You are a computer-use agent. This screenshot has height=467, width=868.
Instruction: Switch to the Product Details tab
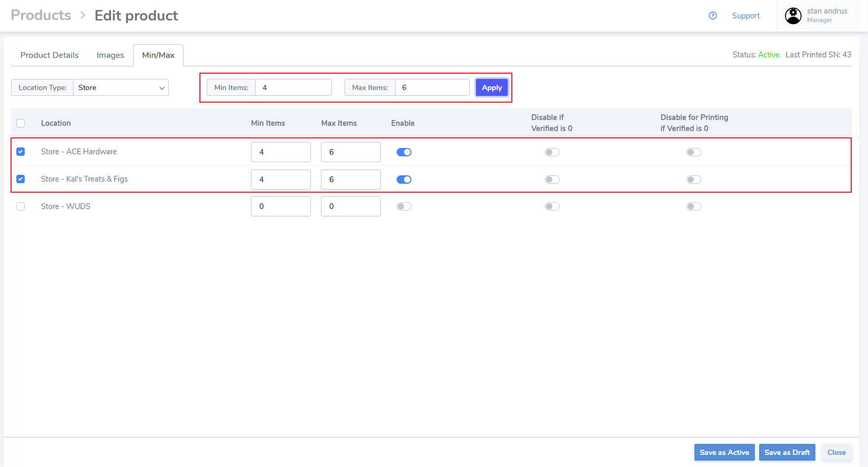[49, 55]
